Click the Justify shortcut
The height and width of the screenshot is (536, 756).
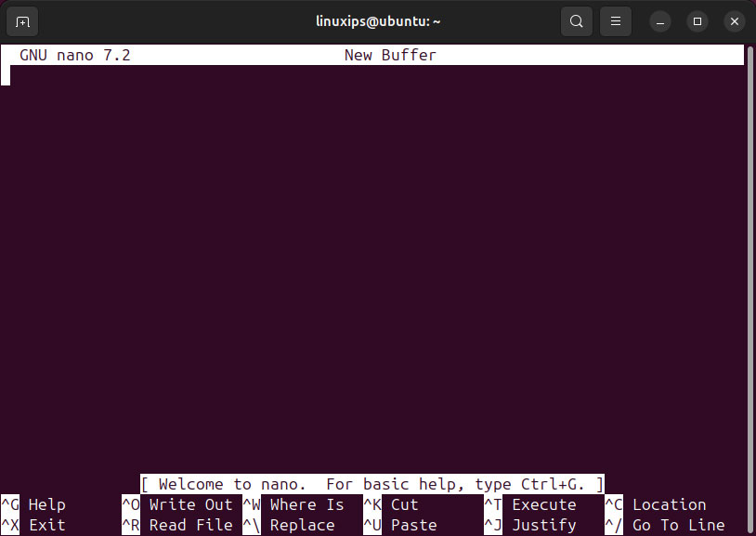click(x=544, y=525)
